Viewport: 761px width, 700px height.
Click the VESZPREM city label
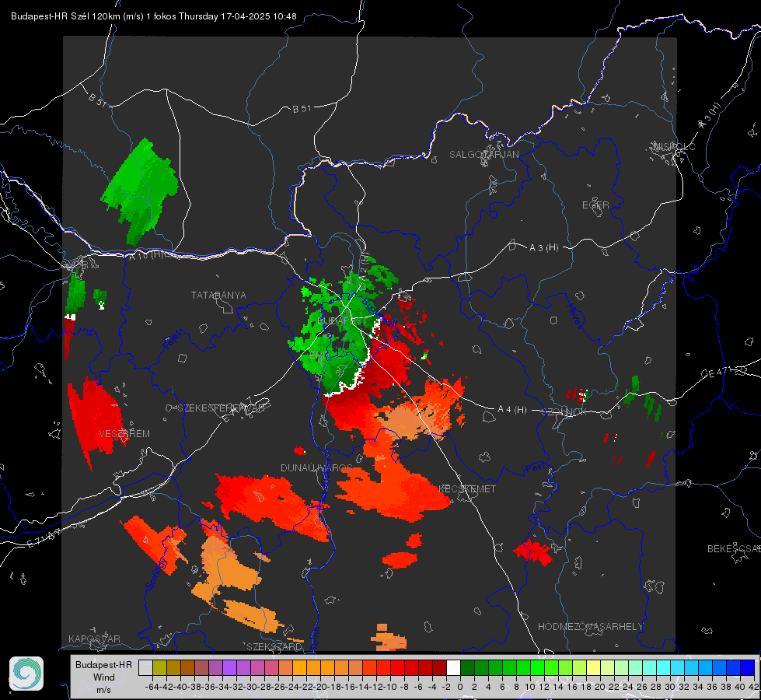[124, 434]
